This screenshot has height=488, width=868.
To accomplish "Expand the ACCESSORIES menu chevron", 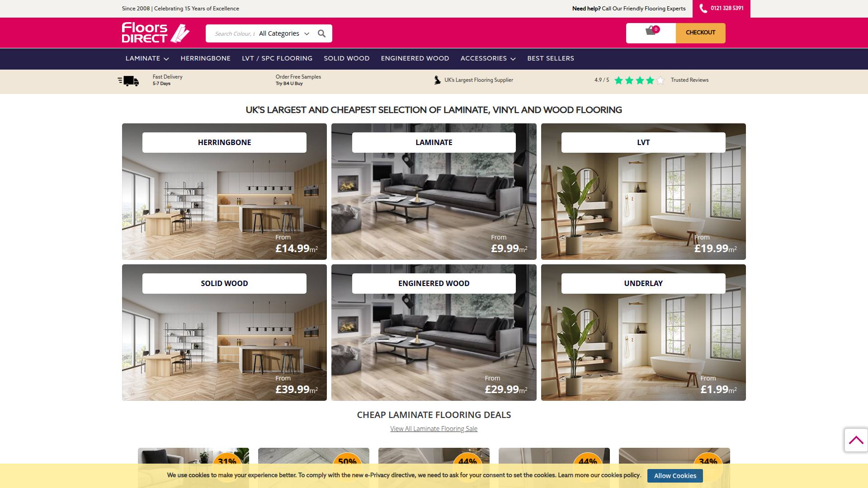I will pyautogui.click(x=513, y=58).
